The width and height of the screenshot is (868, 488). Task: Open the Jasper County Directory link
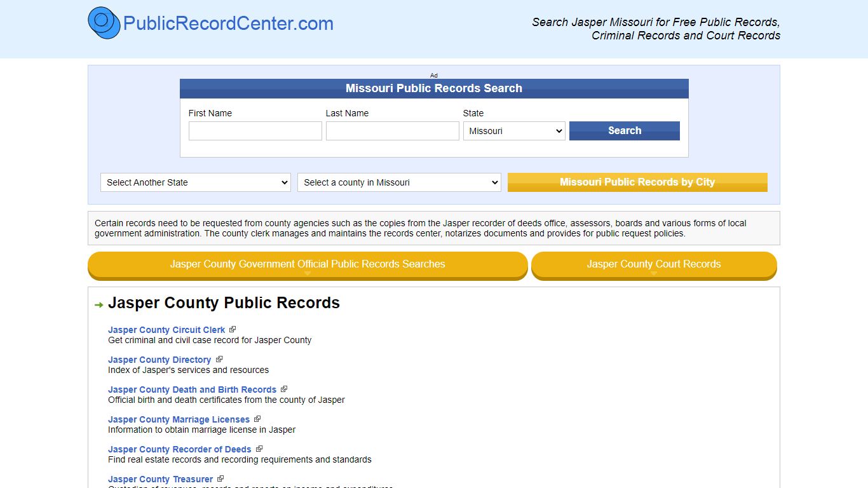click(159, 360)
